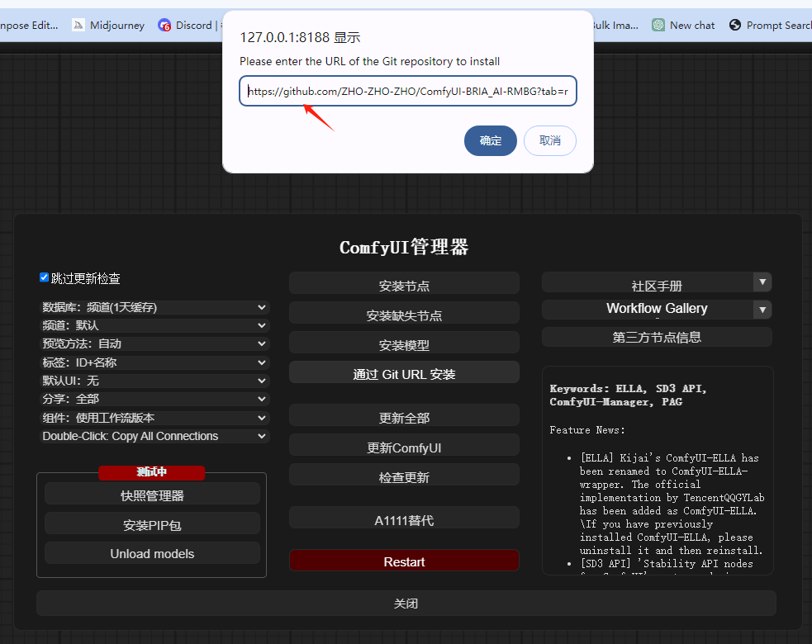Click the Git repository URL input field
Image resolution: width=812 pixels, height=644 pixels.
pyautogui.click(x=407, y=91)
